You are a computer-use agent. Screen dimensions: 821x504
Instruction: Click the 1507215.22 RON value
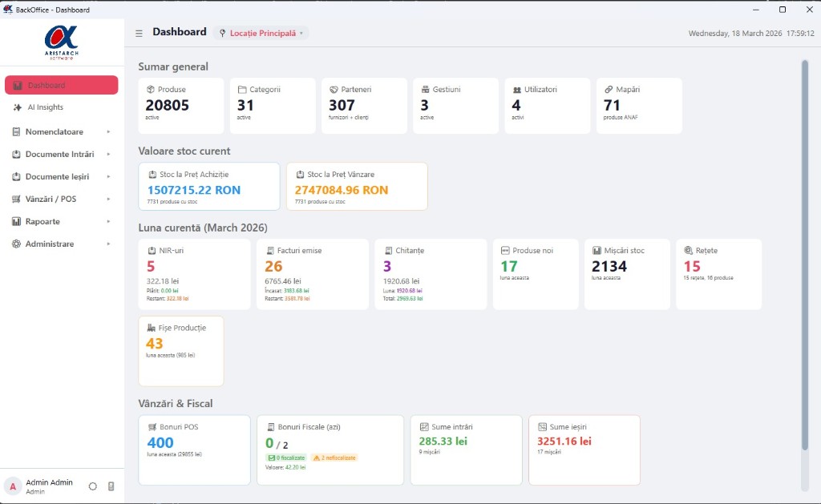pyautogui.click(x=194, y=190)
